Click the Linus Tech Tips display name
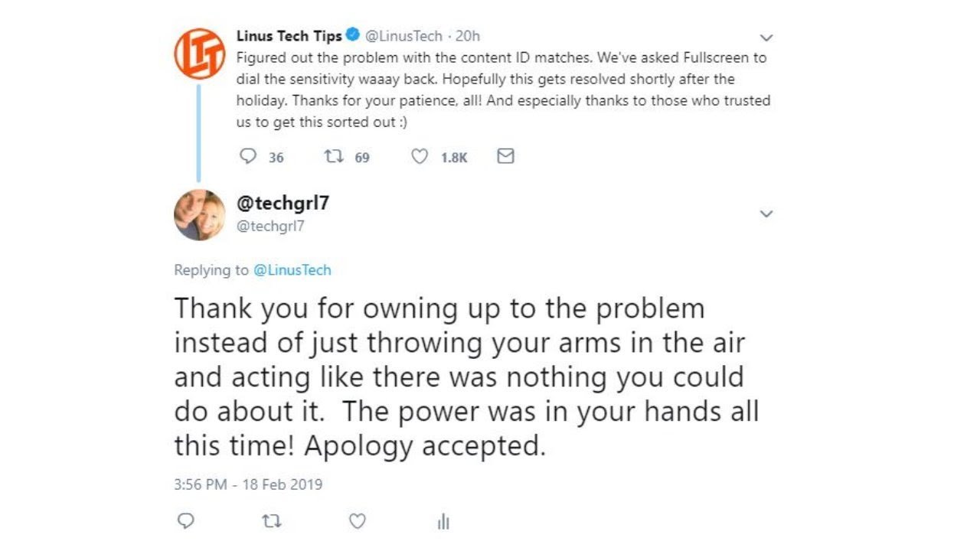This screenshot has width=980, height=551. coord(289,36)
